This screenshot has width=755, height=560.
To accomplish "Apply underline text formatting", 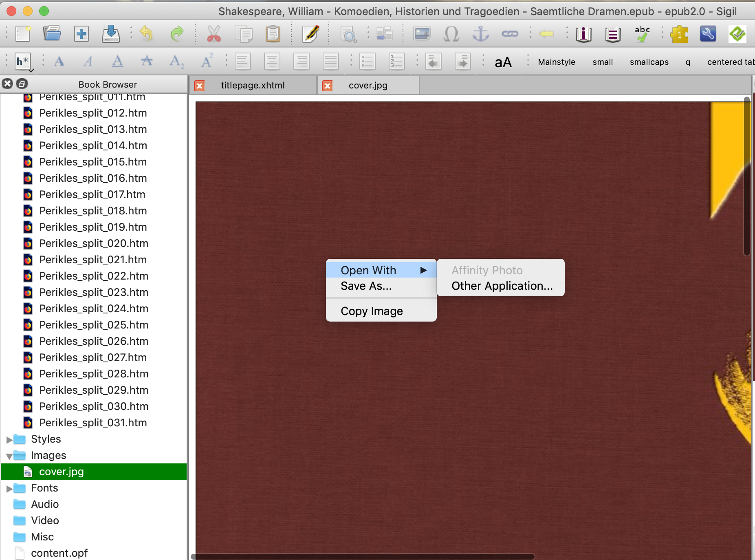I will tap(118, 62).
